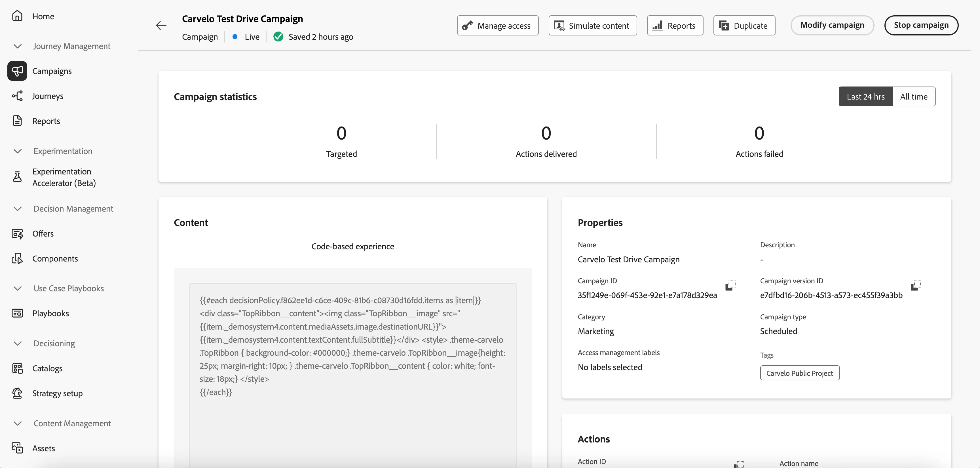Click the Reports document icon in the sidebar

pos(17,121)
